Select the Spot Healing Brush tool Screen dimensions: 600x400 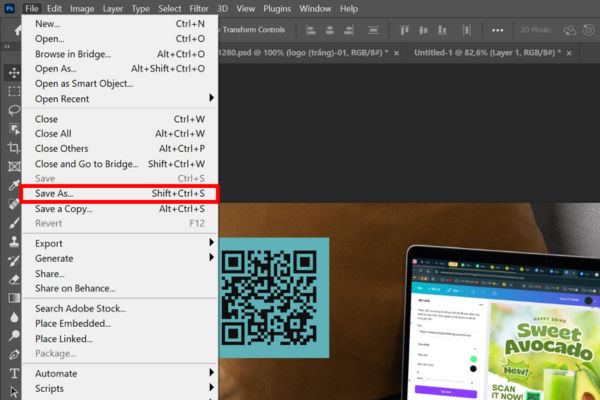click(x=14, y=204)
